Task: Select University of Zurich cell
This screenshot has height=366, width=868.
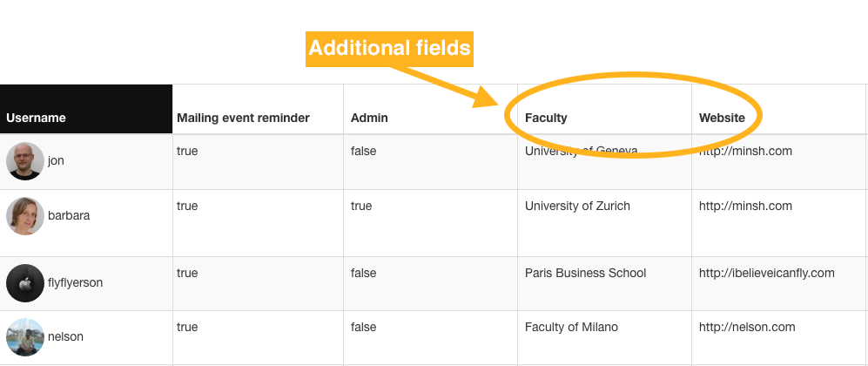Action: pos(577,206)
